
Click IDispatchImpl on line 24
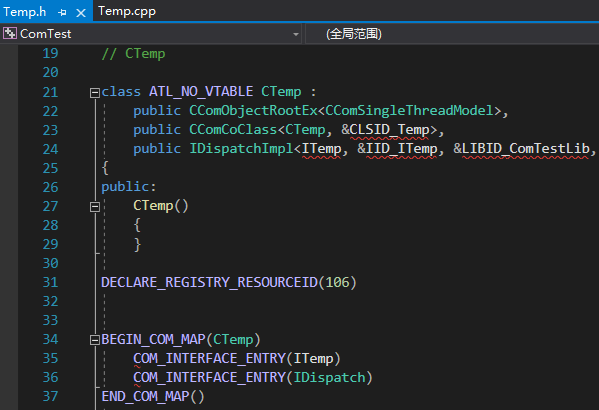[241, 149]
